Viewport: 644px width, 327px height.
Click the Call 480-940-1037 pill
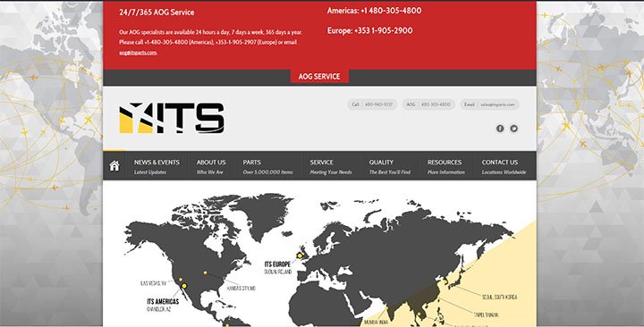coord(372,105)
